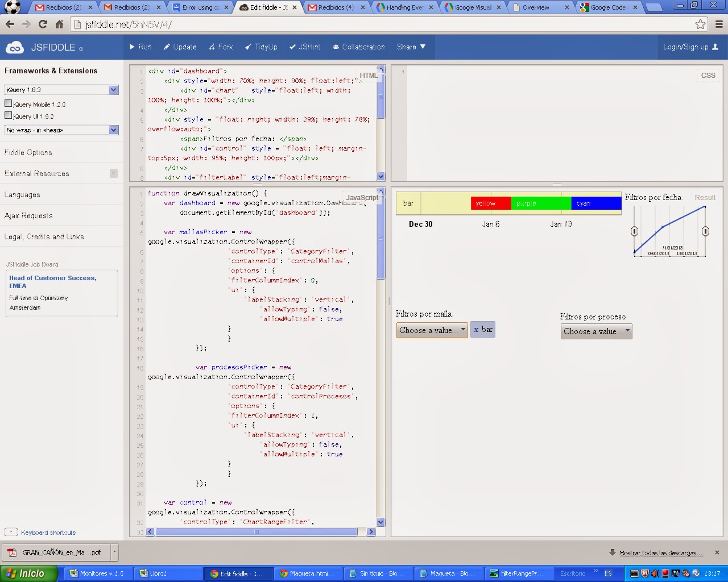
Task: Open the Share menu in toolbar
Action: point(411,47)
